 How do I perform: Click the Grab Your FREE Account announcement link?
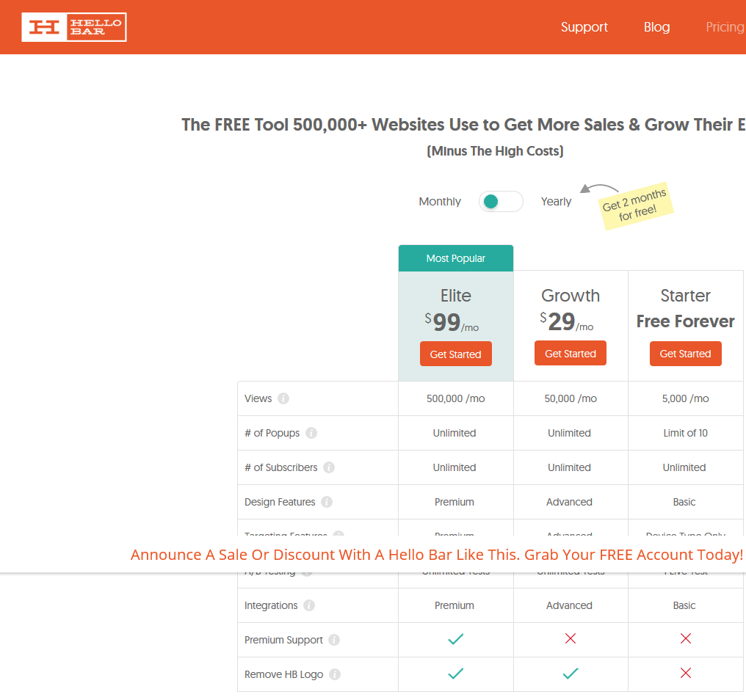pyautogui.click(x=438, y=555)
